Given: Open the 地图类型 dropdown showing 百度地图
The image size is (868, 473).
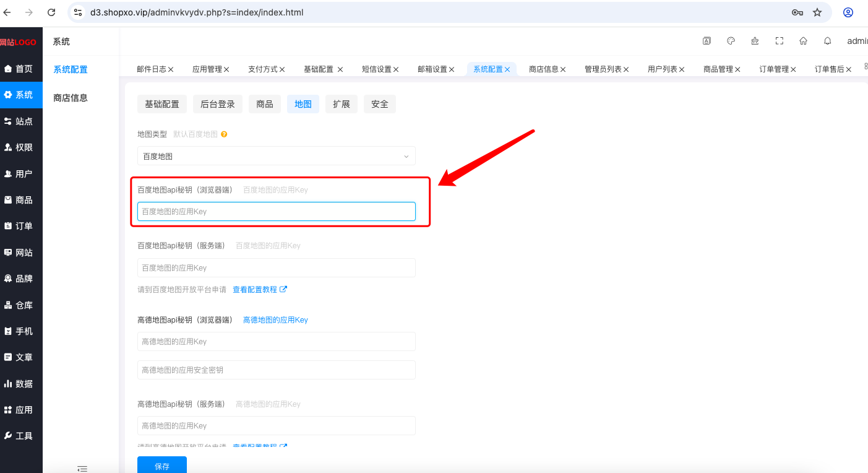Looking at the screenshot, I should pyautogui.click(x=277, y=156).
